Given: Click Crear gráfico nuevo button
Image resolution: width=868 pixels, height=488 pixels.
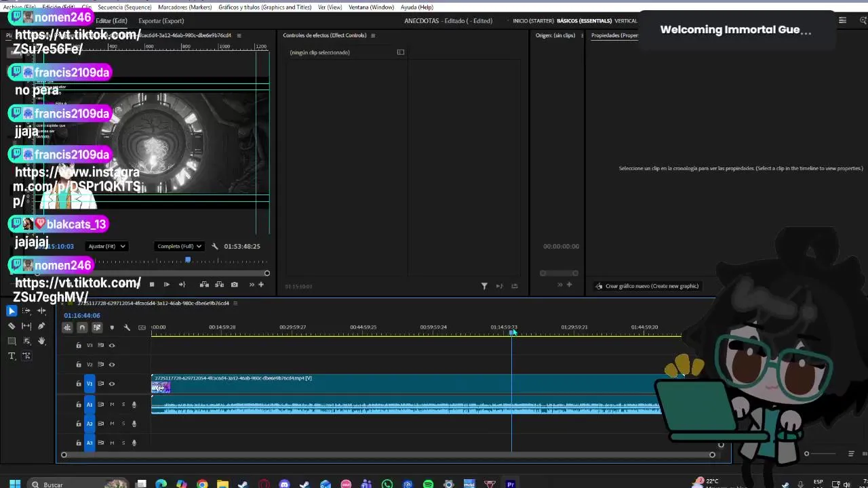Looking at the screenshot, I should 646,286.
